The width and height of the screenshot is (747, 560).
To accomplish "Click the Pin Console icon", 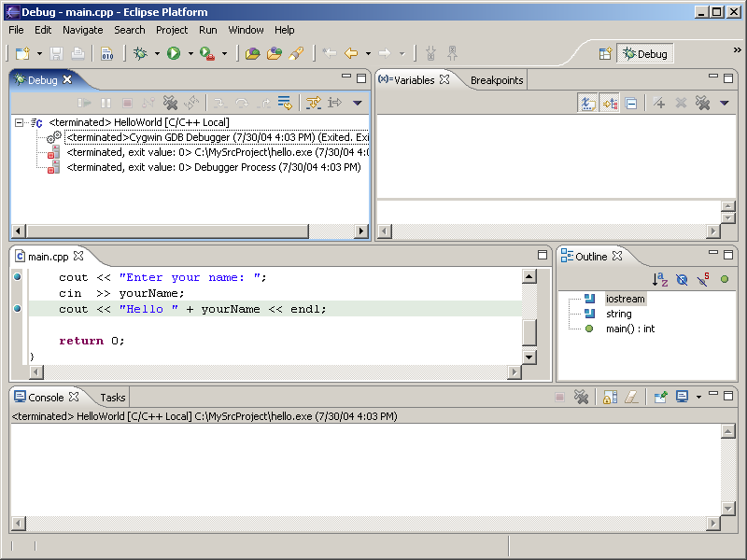I will [x=660, y=398].
